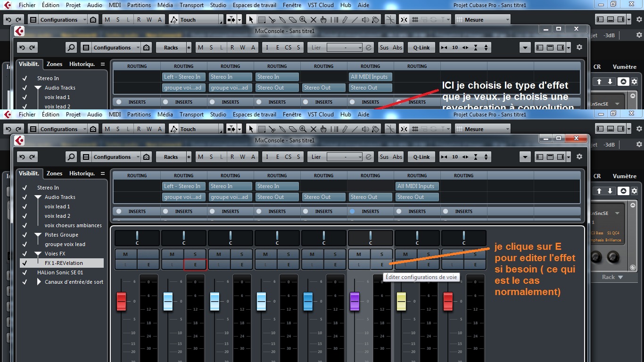Viewport: 644px width, 362px height.
Task: Click the Cubase logo in the lower MixConsole title bar
Action: pos(19,140)
